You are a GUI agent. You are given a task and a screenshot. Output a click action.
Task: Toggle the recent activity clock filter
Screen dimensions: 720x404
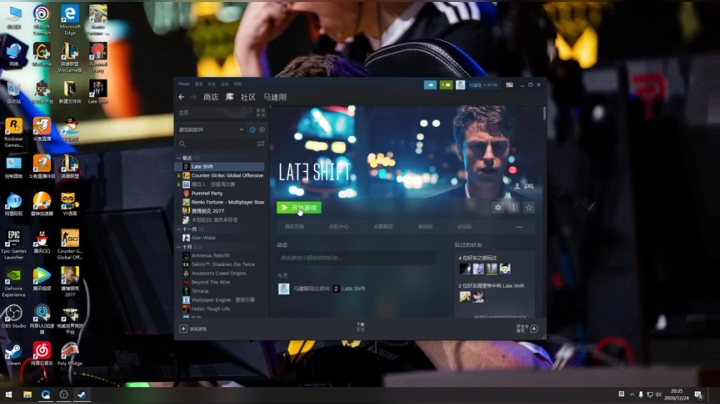253,130
